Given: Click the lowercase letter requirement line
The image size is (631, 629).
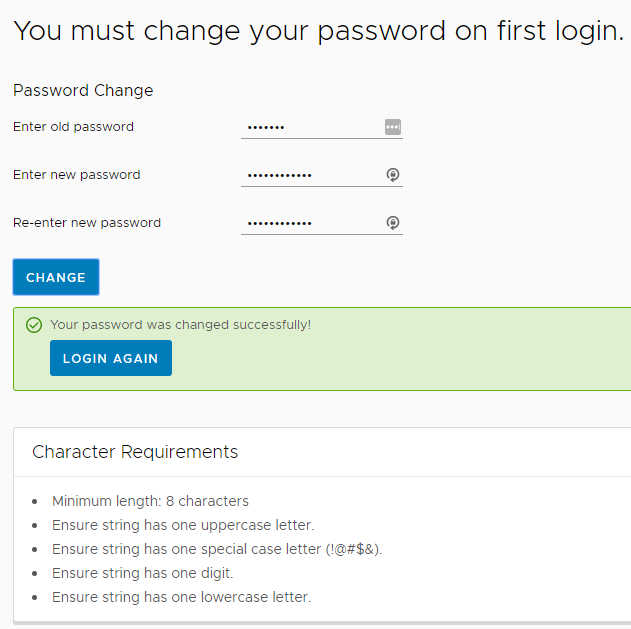Looking at the screenshot, I should point(182,597).
